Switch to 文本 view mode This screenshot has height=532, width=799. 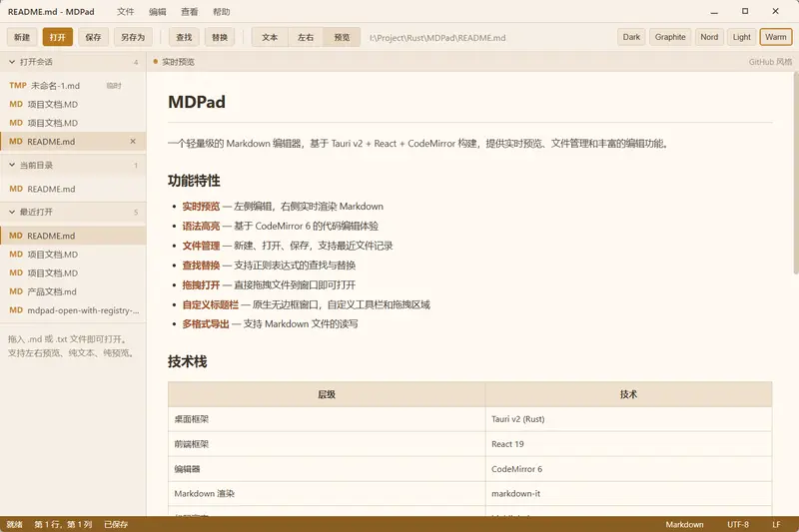point(270,37)
